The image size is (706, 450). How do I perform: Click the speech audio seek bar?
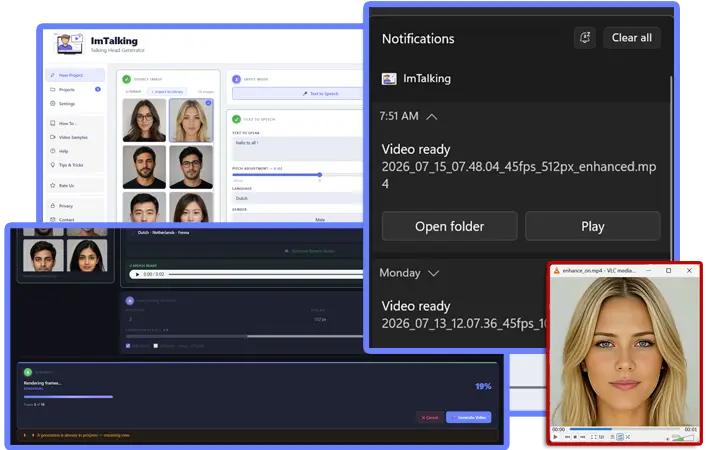266,274
